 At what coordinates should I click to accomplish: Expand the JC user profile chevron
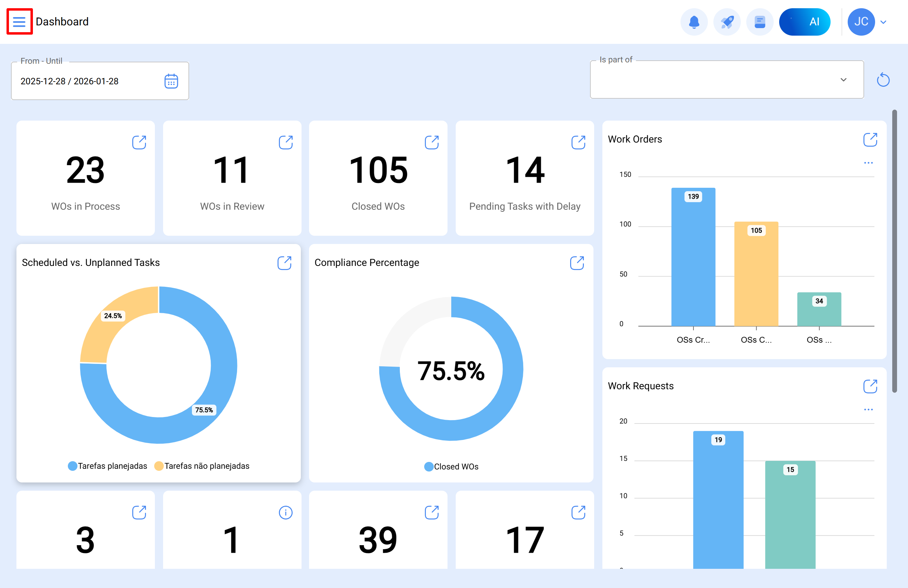pos(883,22)
